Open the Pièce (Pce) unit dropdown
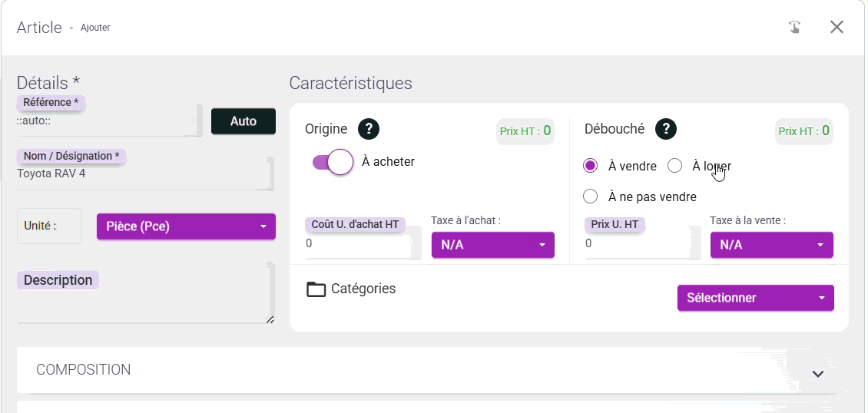This screenshot has height=413, width=868. click(x=185, y=226)
